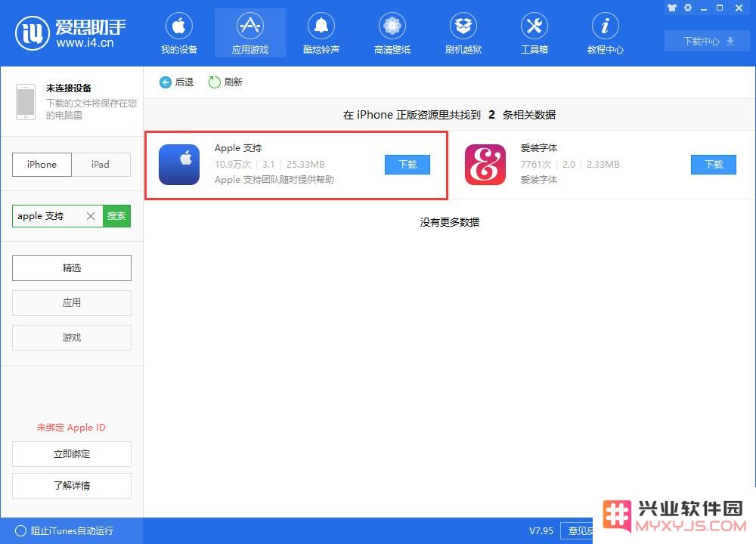Screen dimensions: 756x544
Task: Click version number V7.95
Action: click(x=541, y=531)
